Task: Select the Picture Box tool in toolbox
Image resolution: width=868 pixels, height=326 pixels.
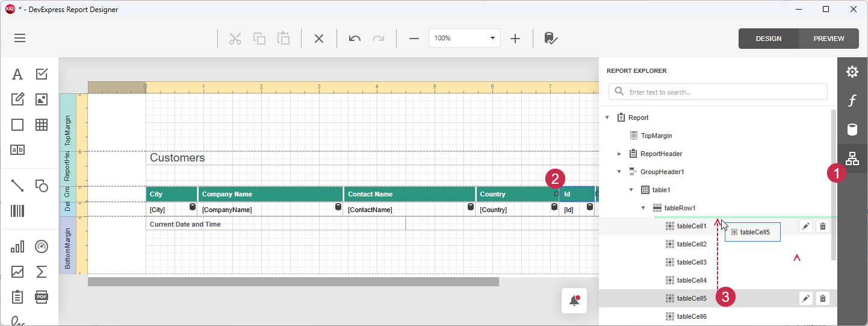Action: coord(42,99)
